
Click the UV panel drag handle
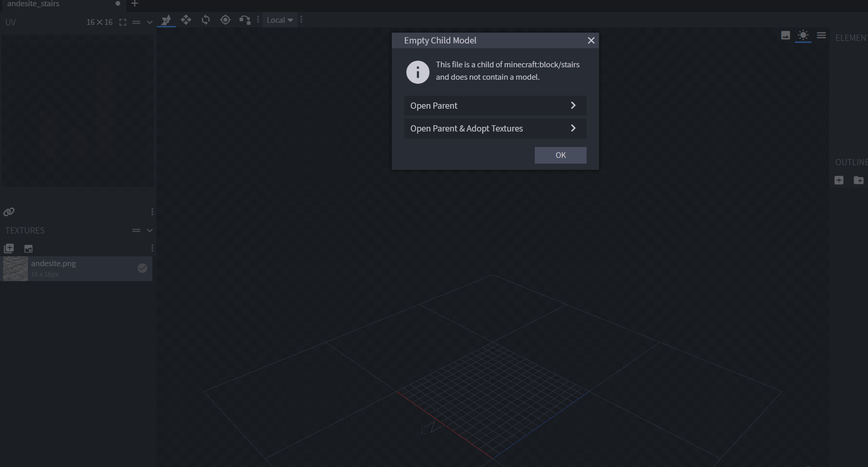coord(136,22)
